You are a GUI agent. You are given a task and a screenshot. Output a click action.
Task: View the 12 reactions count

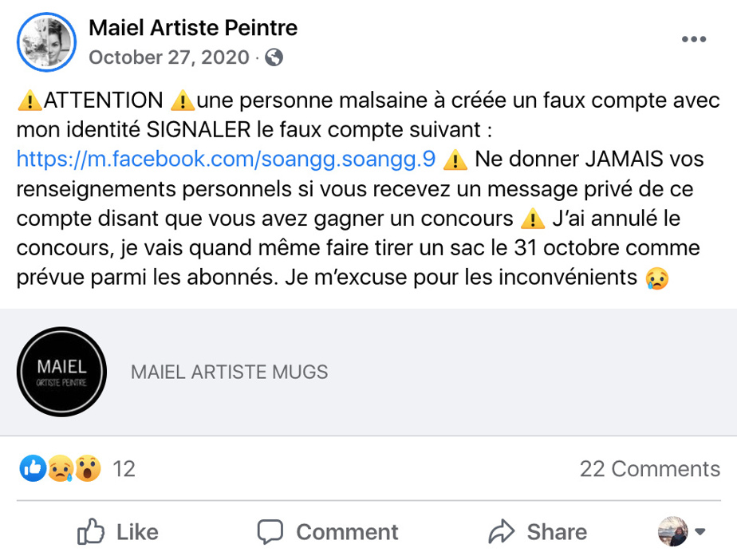(124, 469)
